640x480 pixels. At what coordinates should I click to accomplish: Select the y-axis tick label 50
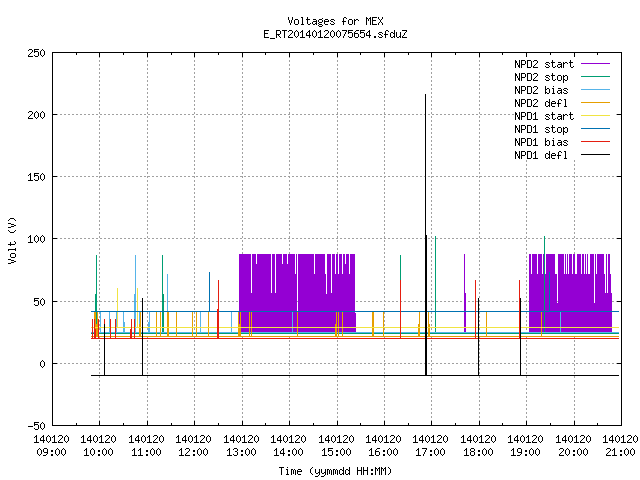click(39, 302)
